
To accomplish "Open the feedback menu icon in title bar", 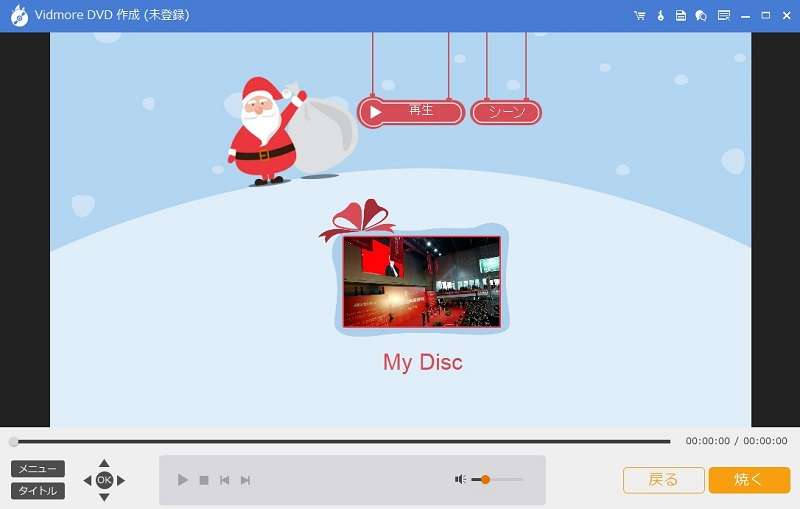I will [723, 16].
